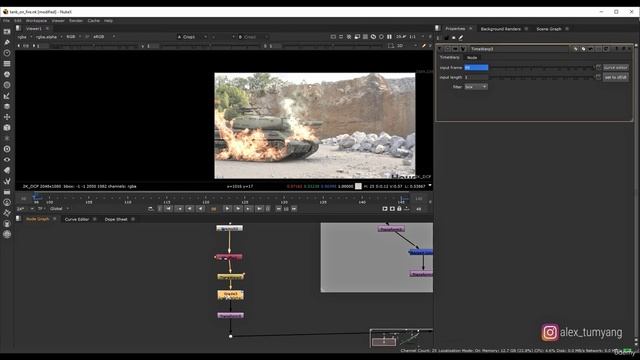Click the Merge nodes icon in left toolbar
Viewport: 640px width, 360px height.
click(7, 106)
